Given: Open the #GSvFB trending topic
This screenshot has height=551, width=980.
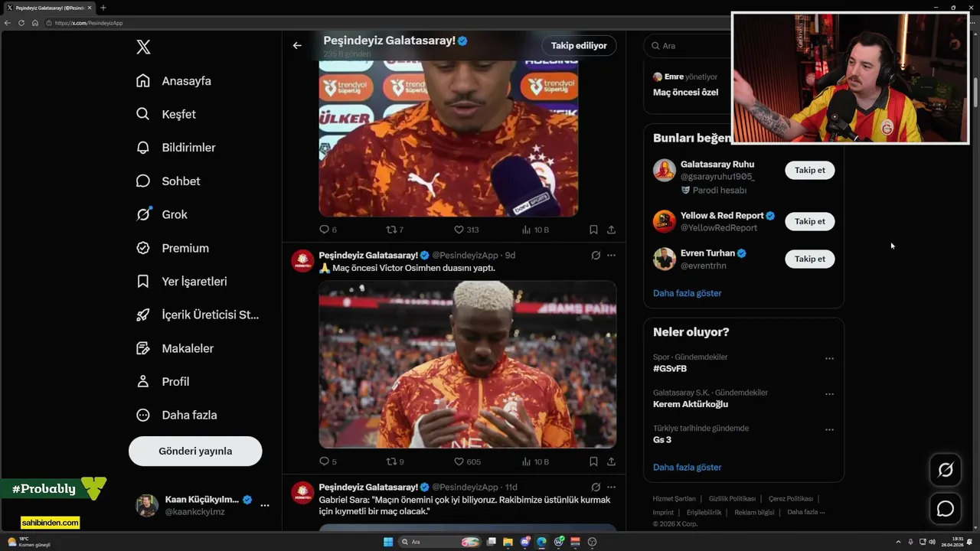Looking at the screenshot, I should tap(670, 369).
